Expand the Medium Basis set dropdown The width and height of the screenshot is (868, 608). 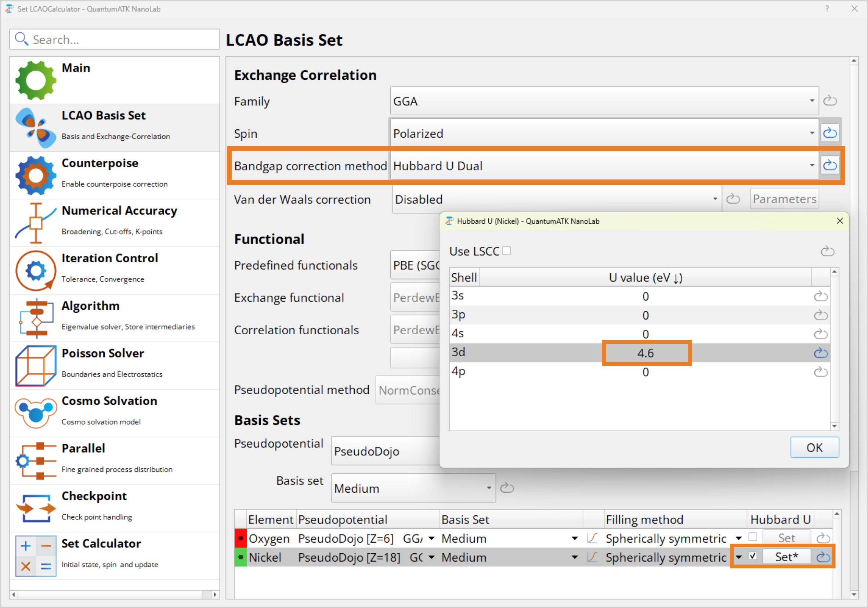[413, 488]
